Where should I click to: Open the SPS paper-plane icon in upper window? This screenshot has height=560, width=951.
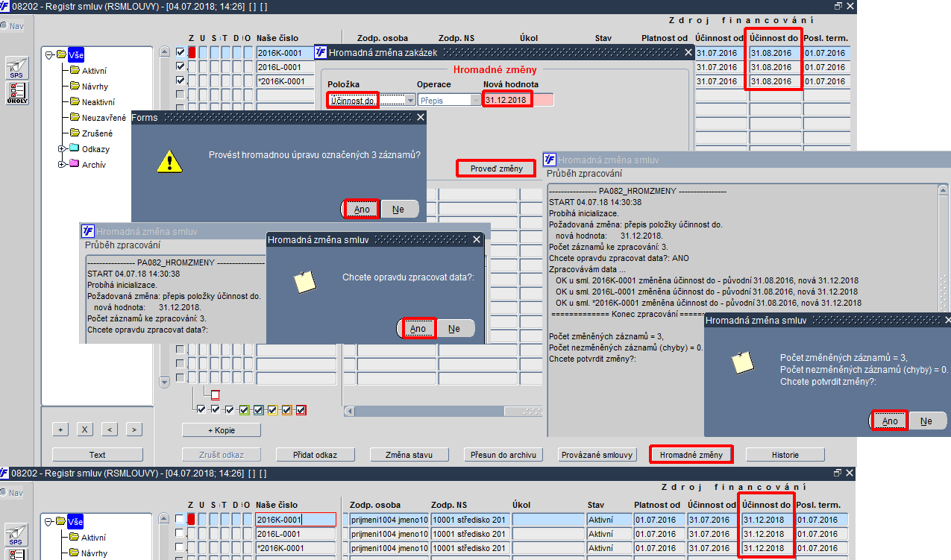(16, 69)
